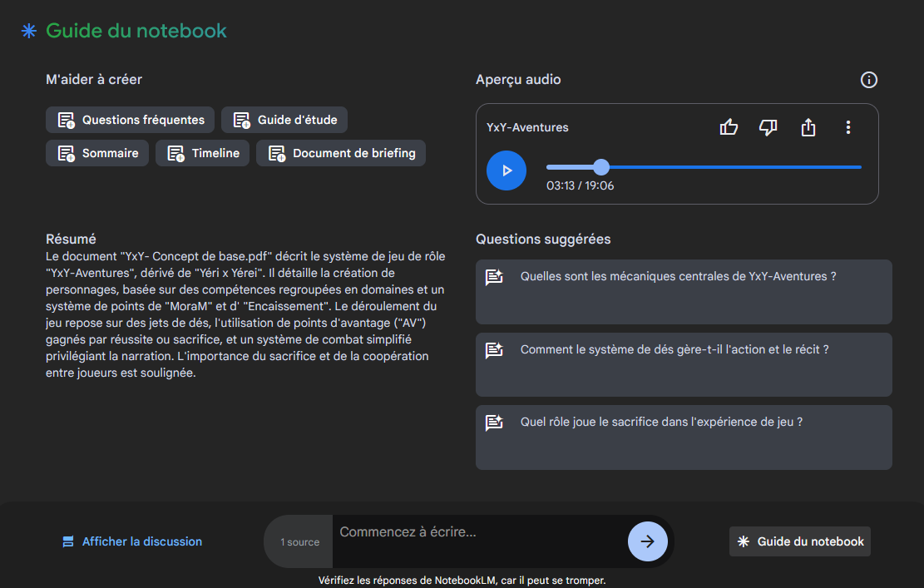Ask about the mécaniques centrales de YxY-Aventures
This screenshot has height=588, width=924.
tap(684, 292)
